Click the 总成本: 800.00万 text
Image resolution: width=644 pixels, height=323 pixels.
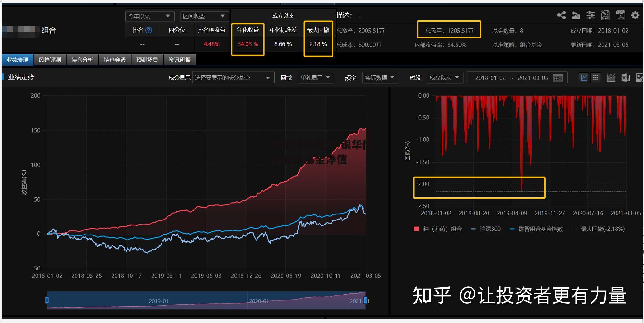pyautogui.click(x=359, y=45)
